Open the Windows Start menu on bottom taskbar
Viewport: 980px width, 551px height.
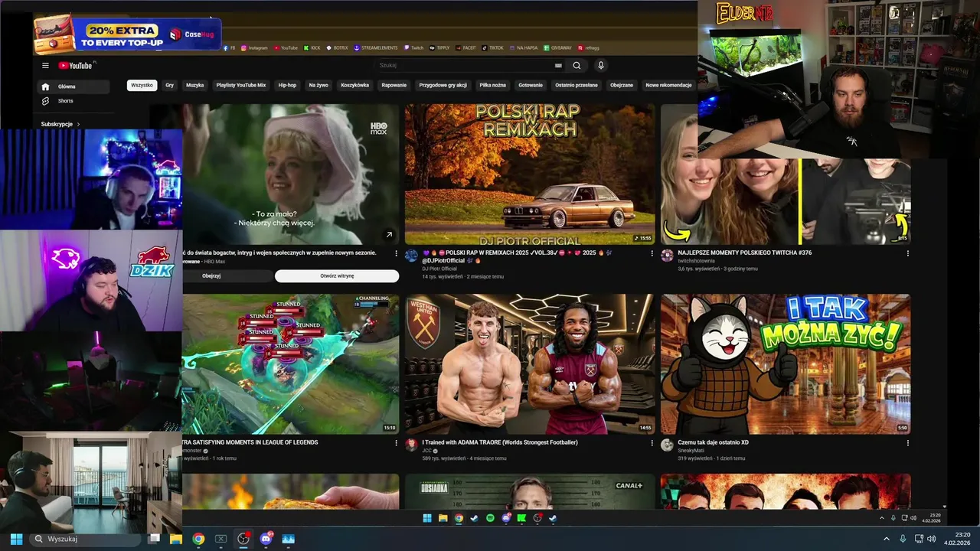click(x=16, y=539)
